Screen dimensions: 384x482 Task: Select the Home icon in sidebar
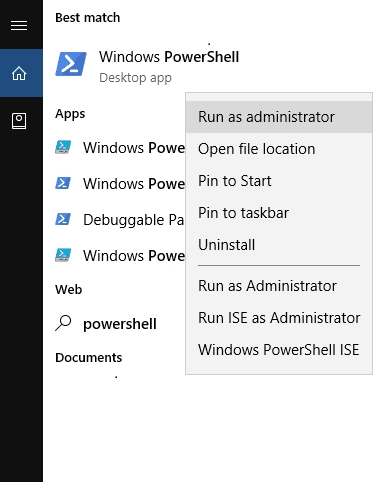tap(19, 73)
